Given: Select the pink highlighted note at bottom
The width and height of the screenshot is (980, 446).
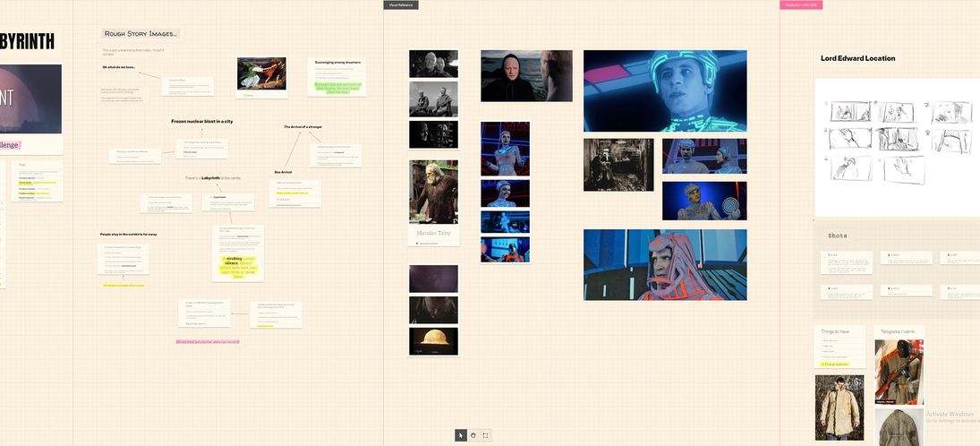Looking at the screenshot, I should 208,341.
